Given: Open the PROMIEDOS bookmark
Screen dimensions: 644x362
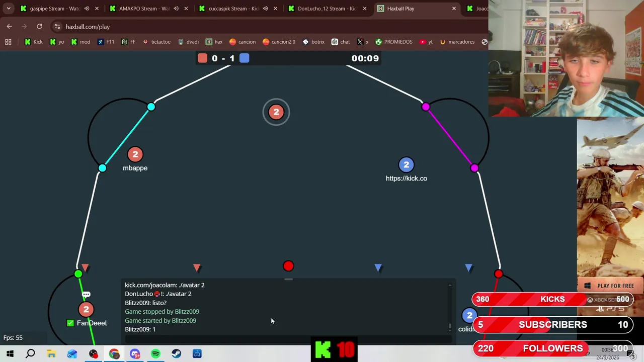Looking at the screenshot, I should click(x=393, y=42).
